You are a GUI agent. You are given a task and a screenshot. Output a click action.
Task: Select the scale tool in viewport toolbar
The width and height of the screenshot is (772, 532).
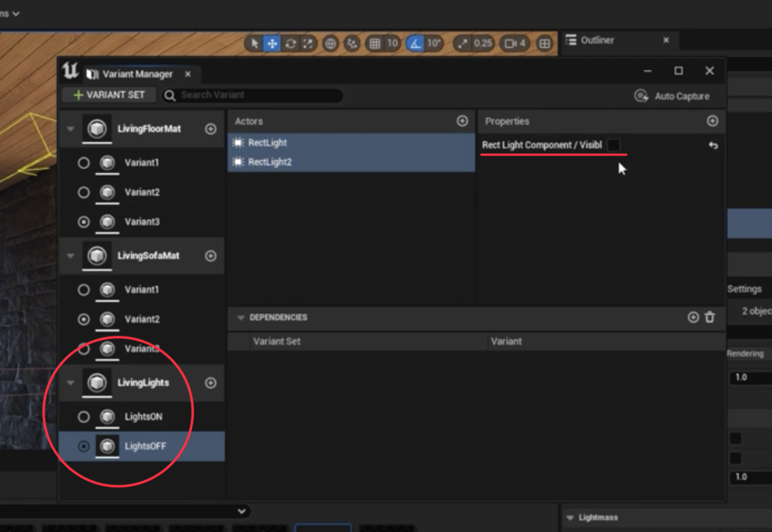(x=308, y=44)
